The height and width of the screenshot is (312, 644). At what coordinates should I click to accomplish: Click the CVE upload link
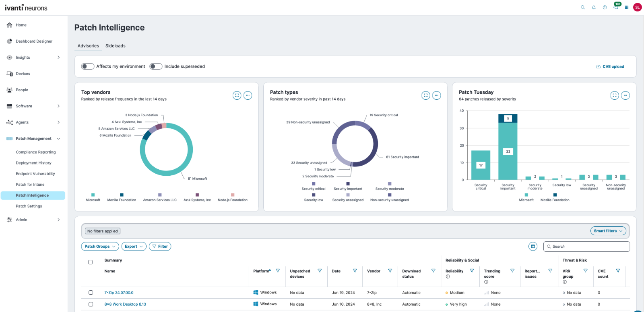(610, 67)
